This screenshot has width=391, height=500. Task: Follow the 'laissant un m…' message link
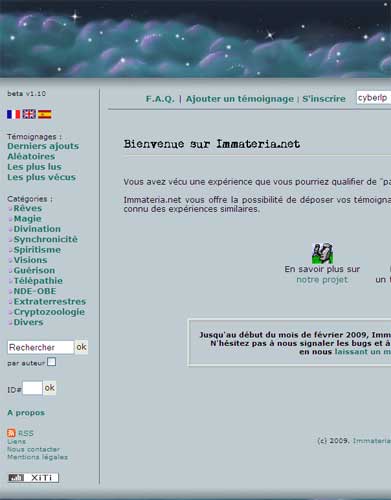[363, 352]
